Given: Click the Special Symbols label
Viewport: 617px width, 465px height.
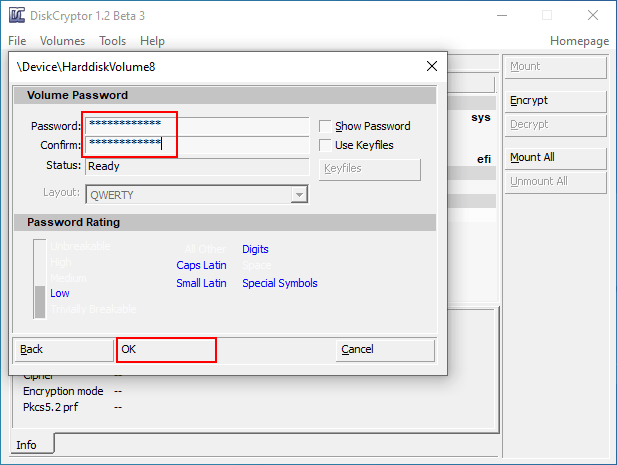Looking at the screenshot, I should [x=280, y=283].
